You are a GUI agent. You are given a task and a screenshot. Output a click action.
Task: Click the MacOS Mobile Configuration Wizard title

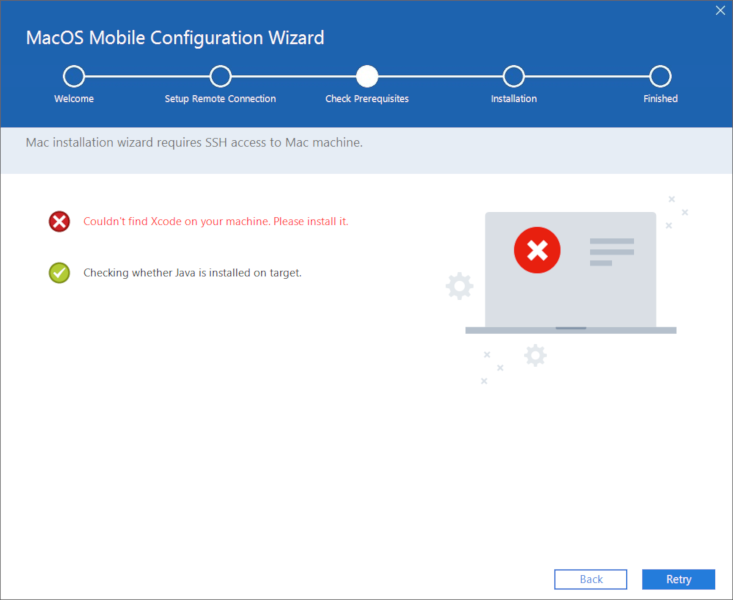(x=175, y=37)
